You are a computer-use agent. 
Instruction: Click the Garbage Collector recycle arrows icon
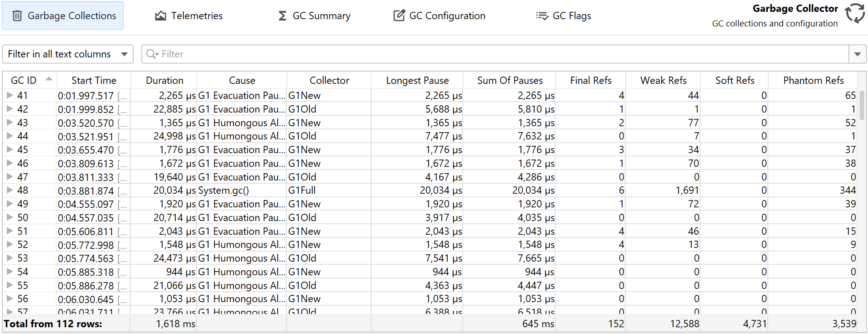pyautogui.click(x=855, y=13)
